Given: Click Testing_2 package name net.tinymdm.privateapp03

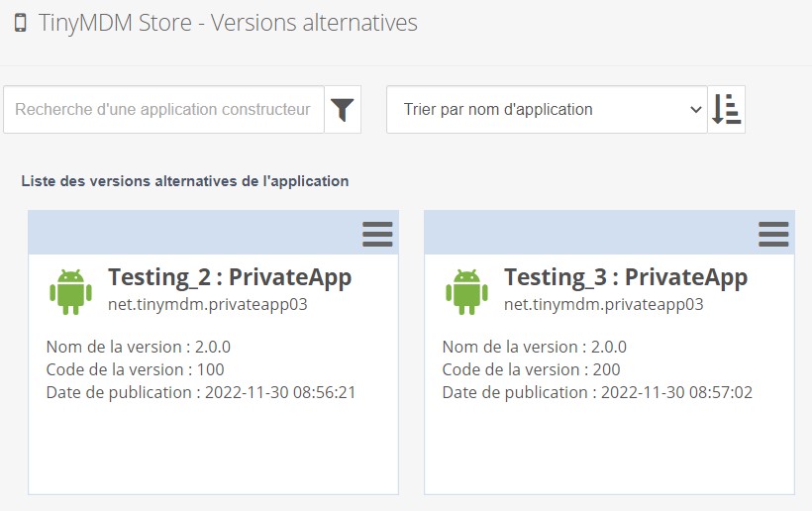Looking at the screenshot, I should [208, 304].
